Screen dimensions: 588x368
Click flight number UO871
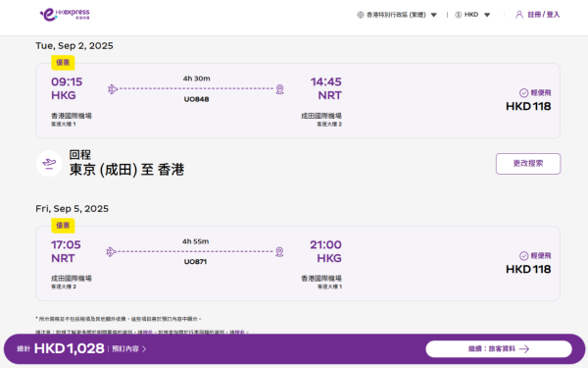click(x=195, y=262)
